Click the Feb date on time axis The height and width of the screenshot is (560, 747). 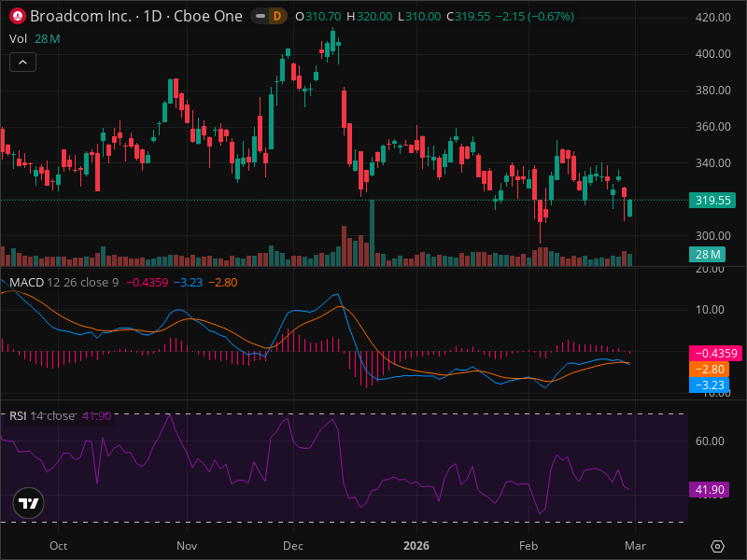529,546
